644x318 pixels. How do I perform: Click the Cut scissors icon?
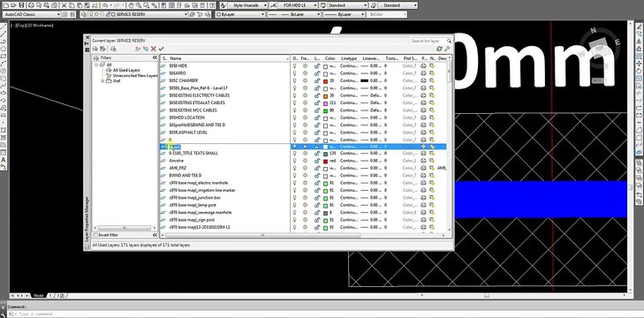(x=64, y=5)
